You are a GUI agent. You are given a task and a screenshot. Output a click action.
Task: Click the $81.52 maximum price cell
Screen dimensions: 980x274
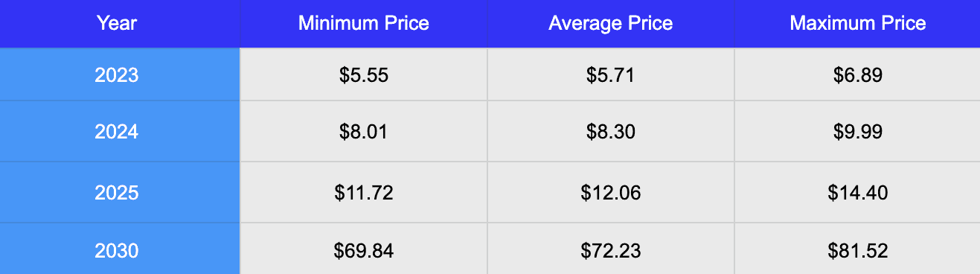tap(857, 249)
